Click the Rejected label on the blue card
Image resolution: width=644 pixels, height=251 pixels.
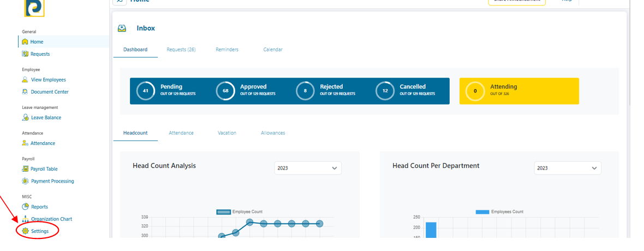(x=331, y=87)
